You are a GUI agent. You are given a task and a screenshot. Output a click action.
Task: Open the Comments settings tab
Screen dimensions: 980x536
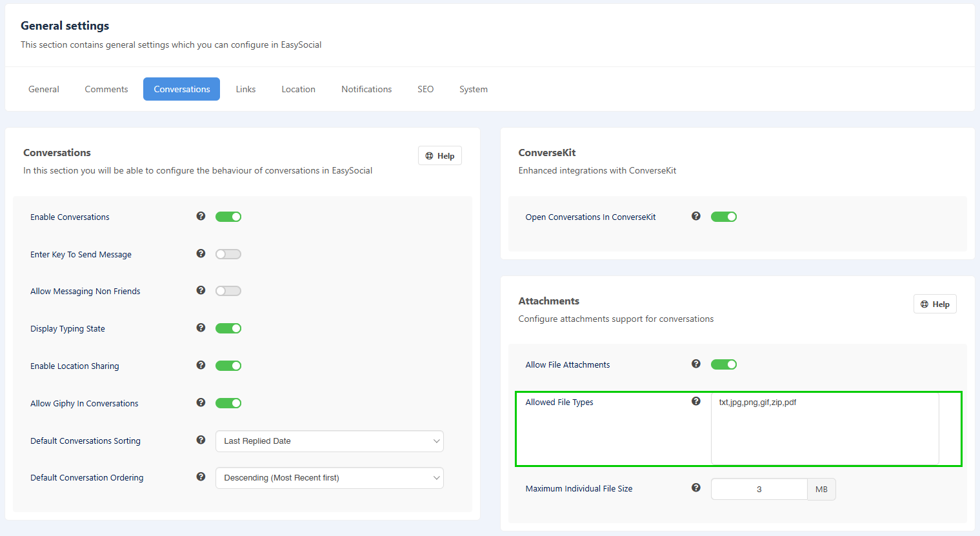pyautogui.click(x=106, y=89)
